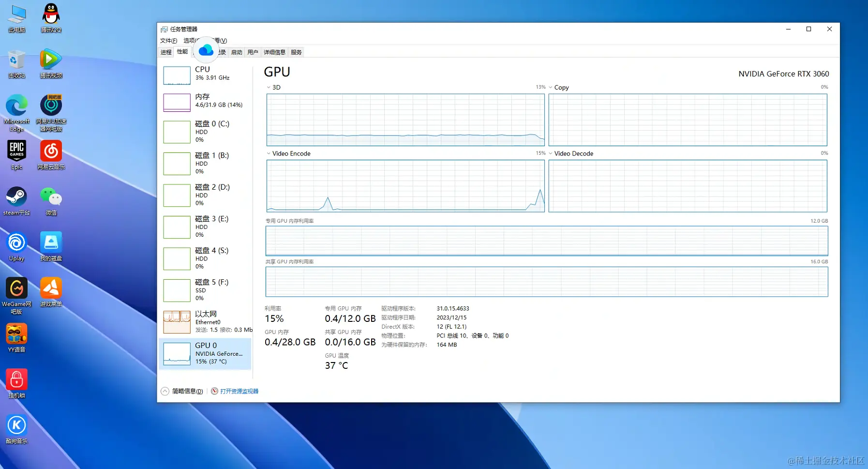Launch the Steam desktop shortcut
The width and height of the screenshot is (868, 469).
17,201
